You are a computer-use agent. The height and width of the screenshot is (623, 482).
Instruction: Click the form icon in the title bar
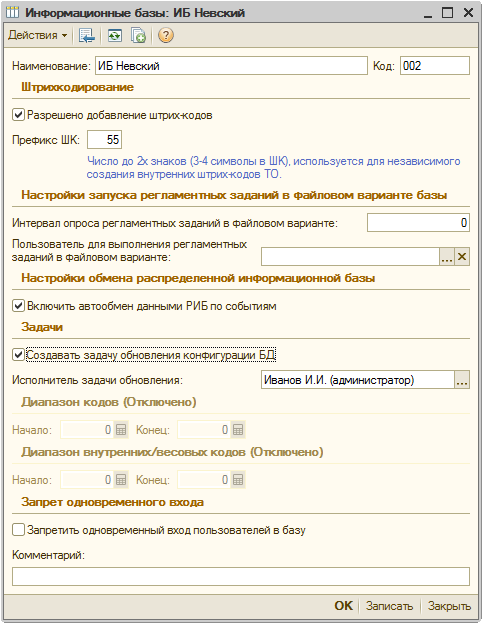coord(12,13)
